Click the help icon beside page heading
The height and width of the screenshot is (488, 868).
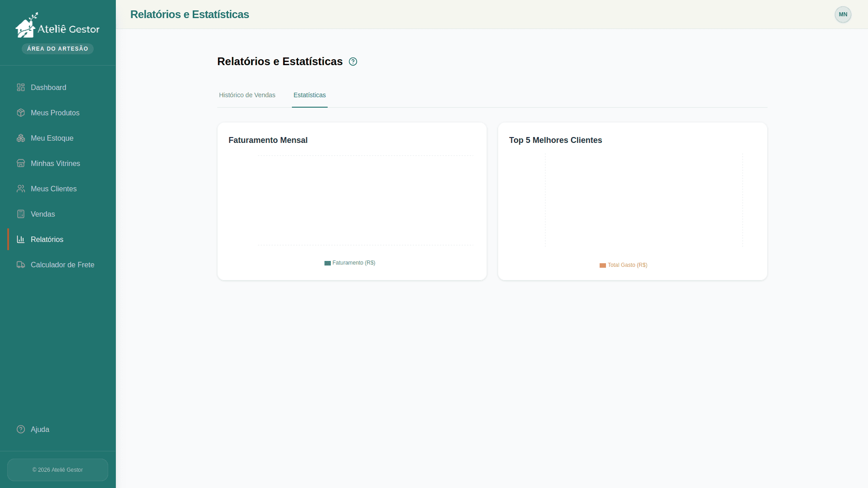point(353,62)
